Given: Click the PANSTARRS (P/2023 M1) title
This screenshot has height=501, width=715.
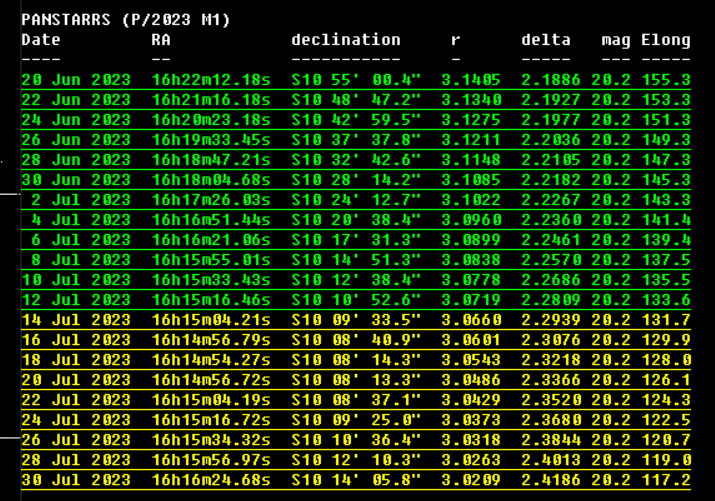Looking at the screenshot, I should coord(126,20).
